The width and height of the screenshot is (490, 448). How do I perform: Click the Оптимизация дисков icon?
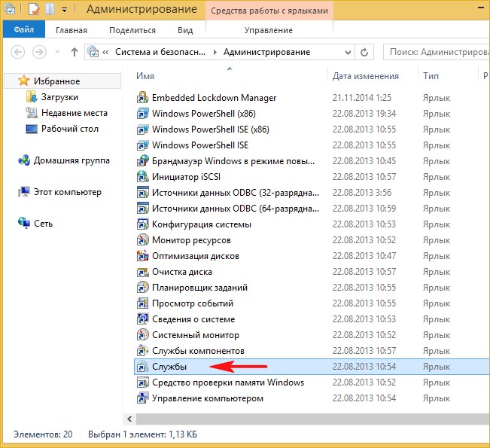[143, 256]
